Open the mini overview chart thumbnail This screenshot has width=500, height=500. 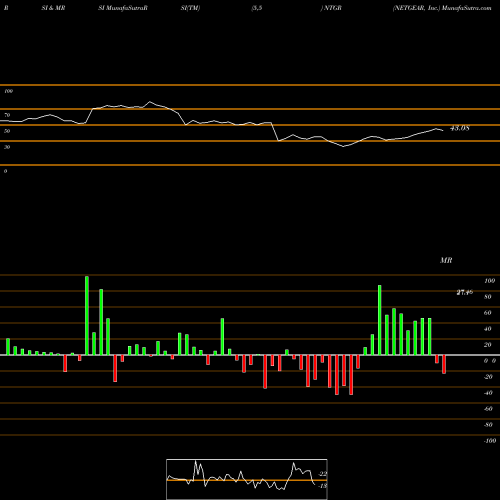pyautogui.click(x=247, y=479)
